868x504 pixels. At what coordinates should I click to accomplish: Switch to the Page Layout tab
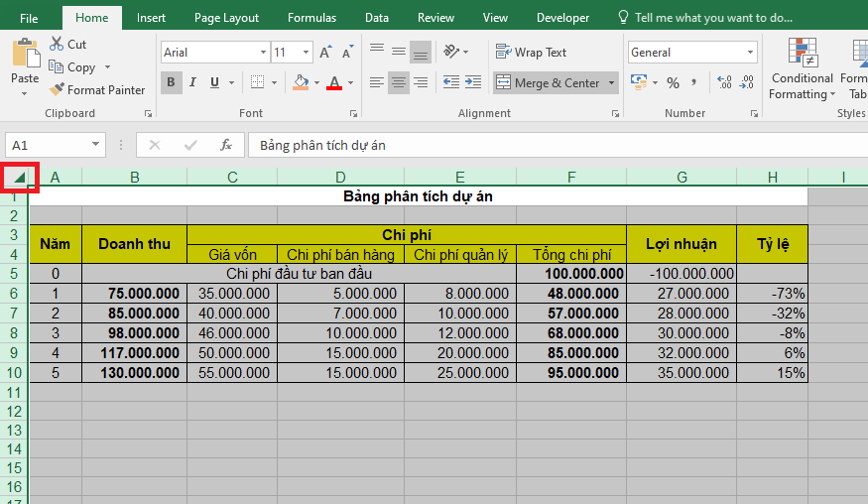[226, 18]
